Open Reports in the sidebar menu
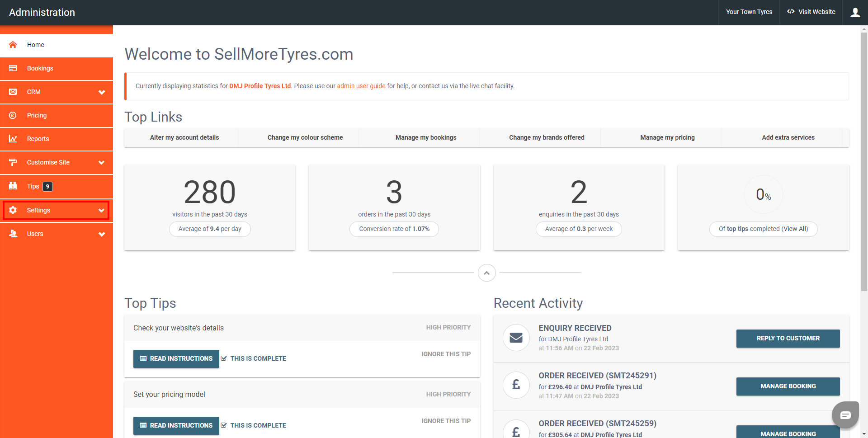The width and height of the screenshot is (868, 438). coord(57,139)
